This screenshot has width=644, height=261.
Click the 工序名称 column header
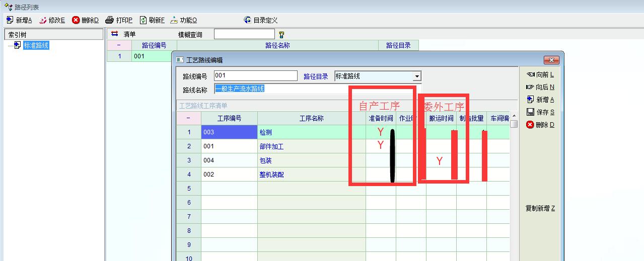tap(311, 119)
